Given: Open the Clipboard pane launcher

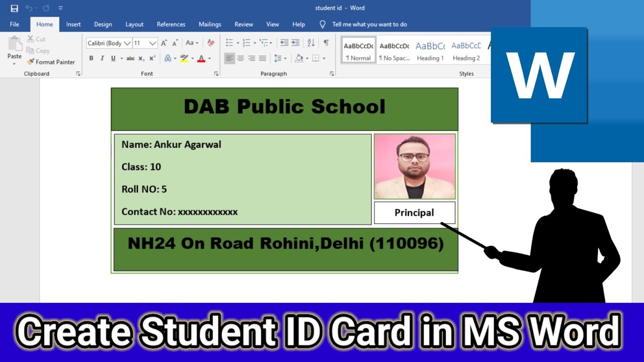Looking at the screenshot, I should pyautogui.click(x=78, y=74).
